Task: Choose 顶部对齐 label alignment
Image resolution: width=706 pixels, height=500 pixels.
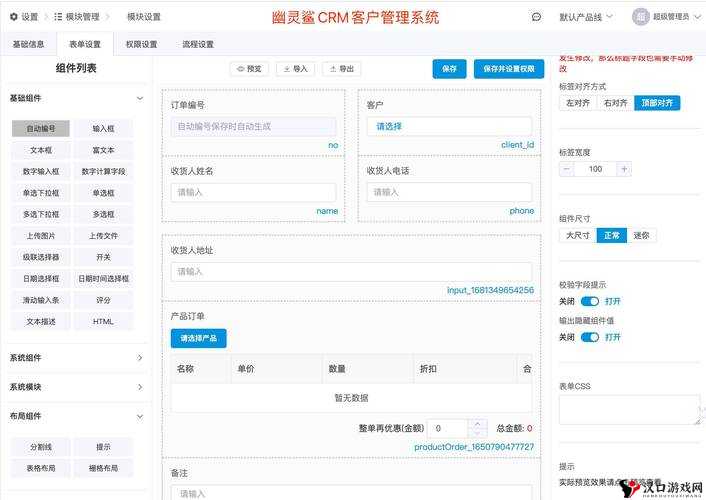Action: point(657,103)
